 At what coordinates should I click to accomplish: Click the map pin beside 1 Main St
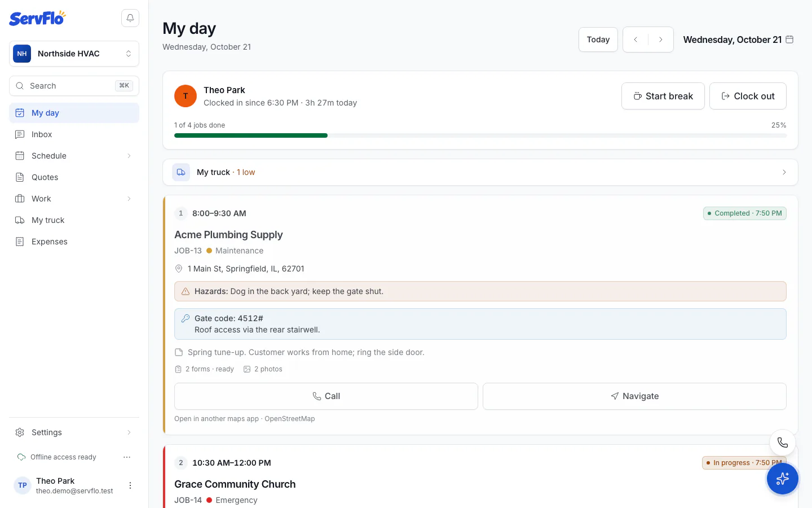(x=179, y=269)
